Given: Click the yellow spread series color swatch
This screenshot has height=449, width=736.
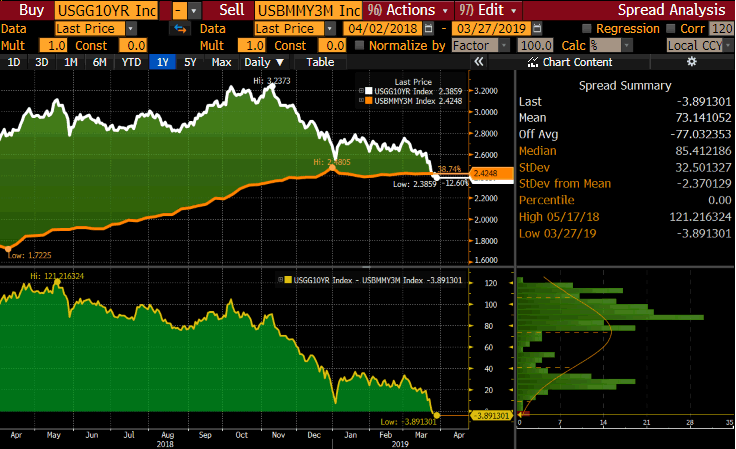Looking at the screenshot, I should pos(288,280).
